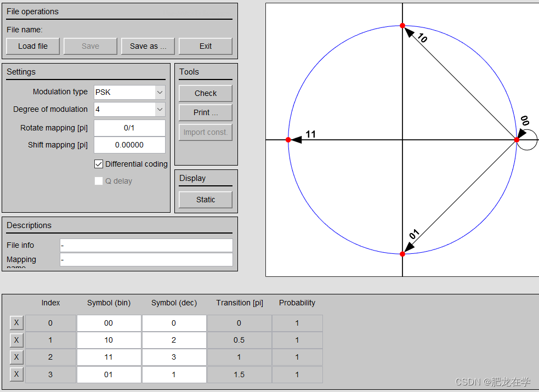
Task: Delete row index 3 with X
Action: coord(16,374)
